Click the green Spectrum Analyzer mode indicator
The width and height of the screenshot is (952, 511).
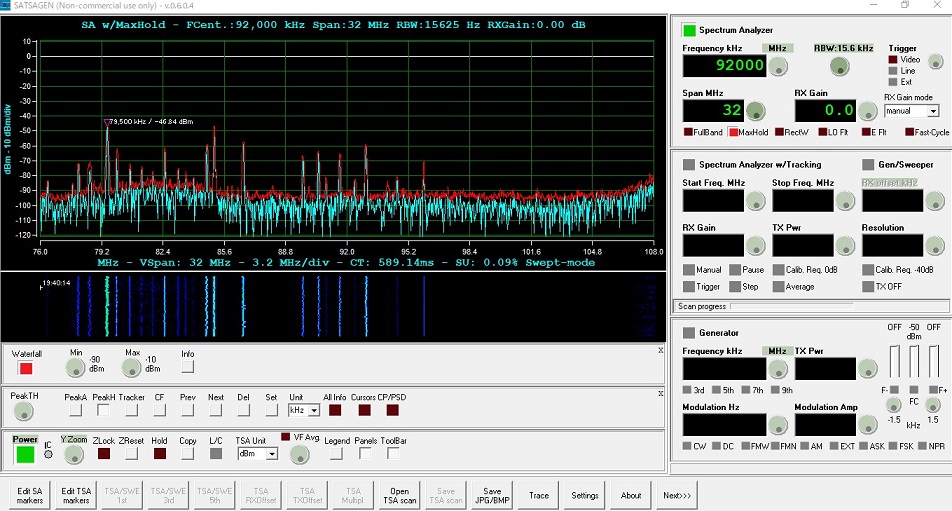pyautogui.click(x=689, y=30)
